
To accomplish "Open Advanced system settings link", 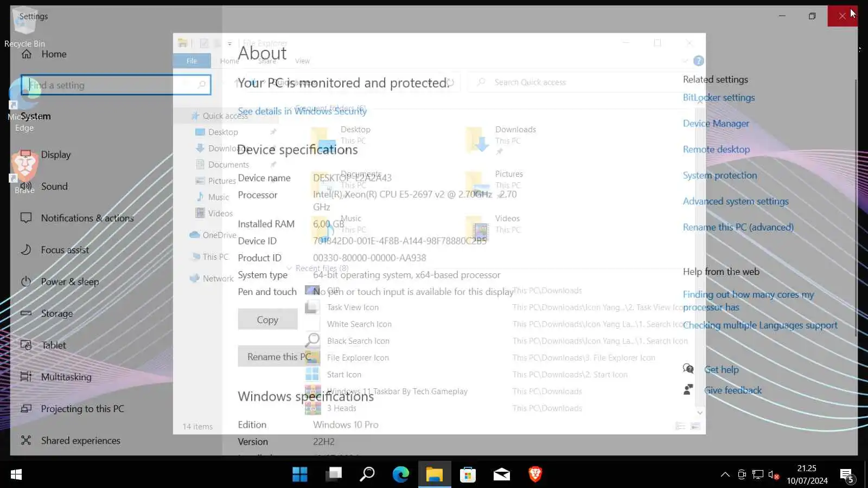I will pyautogui.click(x=736, y=202).
